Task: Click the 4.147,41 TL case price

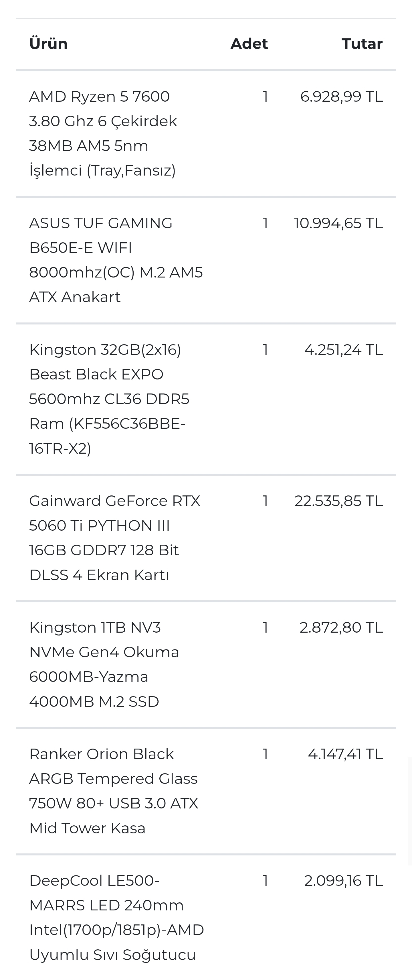Action: (x=345, y=754)
